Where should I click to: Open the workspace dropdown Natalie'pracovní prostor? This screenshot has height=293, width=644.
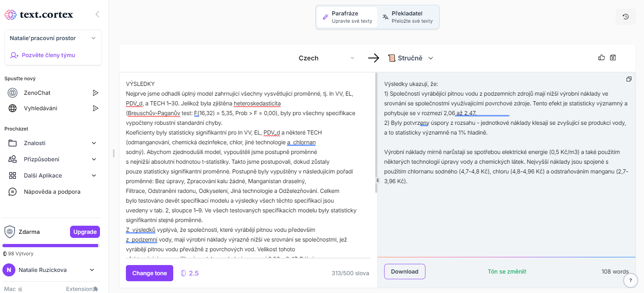pyautogui.click(x=53, y=38)
